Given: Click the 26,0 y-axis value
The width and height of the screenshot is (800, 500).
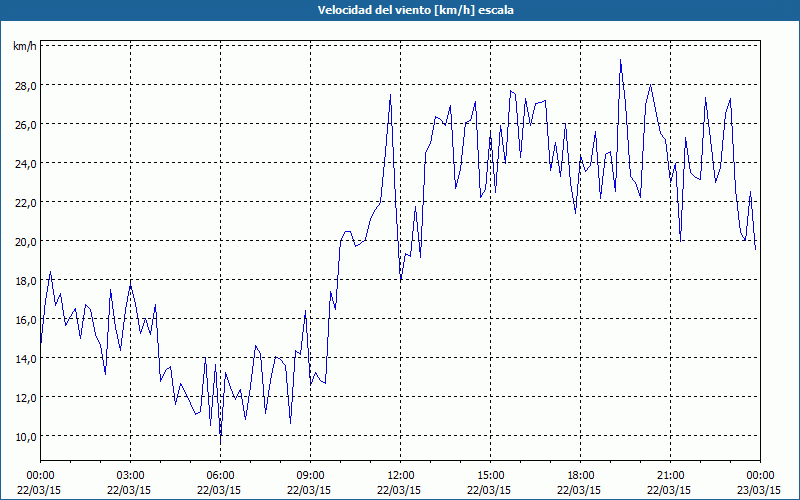Looking at the screenshot, I should coord(25,124).
